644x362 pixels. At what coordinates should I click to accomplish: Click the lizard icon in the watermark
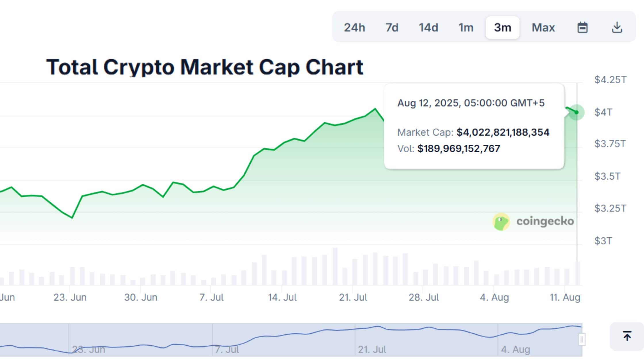pyautogui.click(x=501, y=221)
